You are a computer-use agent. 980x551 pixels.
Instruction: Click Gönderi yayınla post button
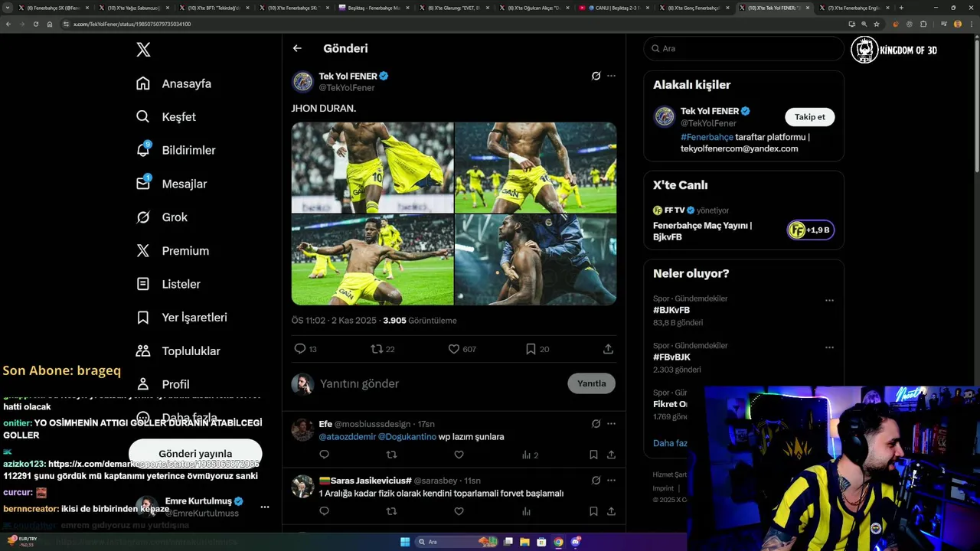pos(195,454)
